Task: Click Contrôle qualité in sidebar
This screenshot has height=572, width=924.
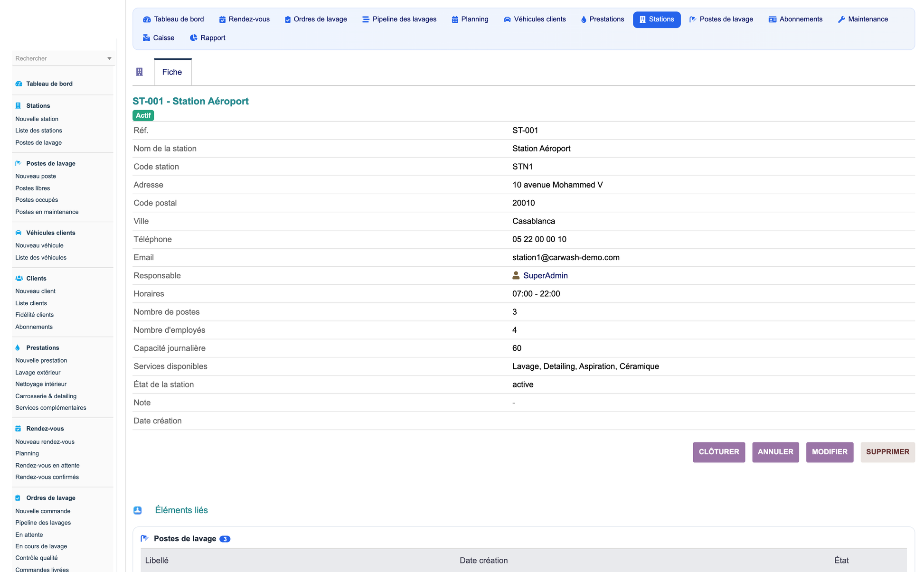Action: (36, 558)
